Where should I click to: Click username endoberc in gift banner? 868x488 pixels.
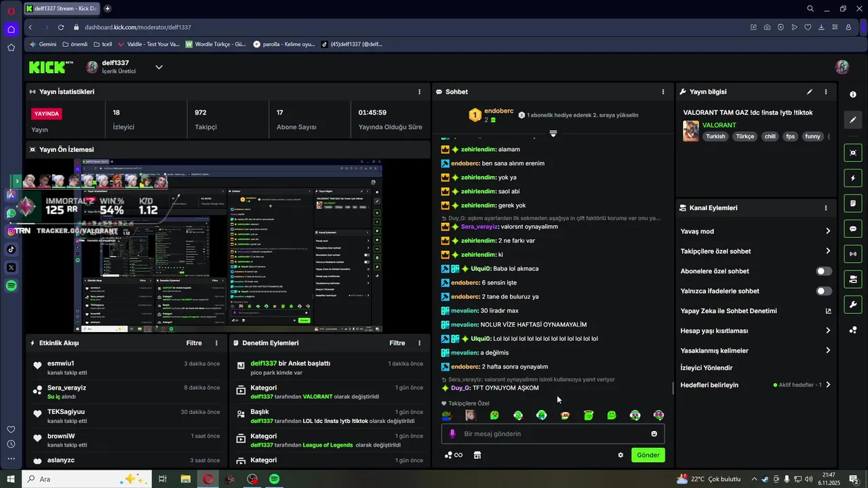point(499,110)
